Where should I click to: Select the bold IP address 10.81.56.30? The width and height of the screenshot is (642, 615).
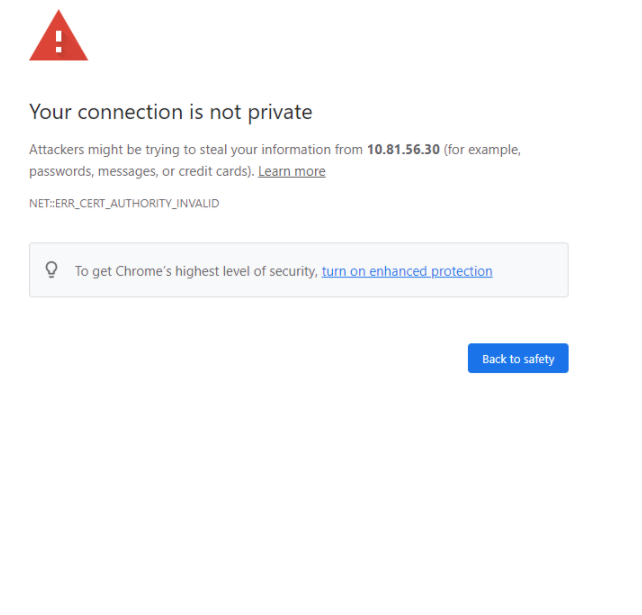click(403, 149)
